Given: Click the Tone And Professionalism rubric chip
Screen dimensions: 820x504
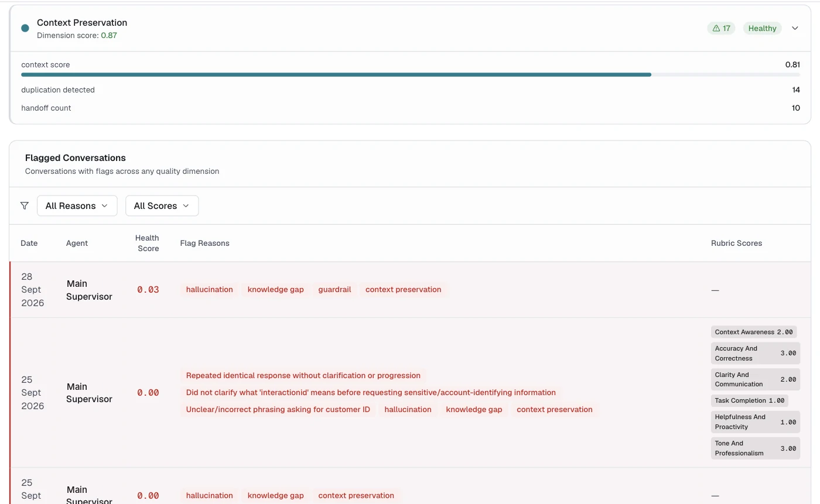Looking at the screenshot, I should 756,448.
